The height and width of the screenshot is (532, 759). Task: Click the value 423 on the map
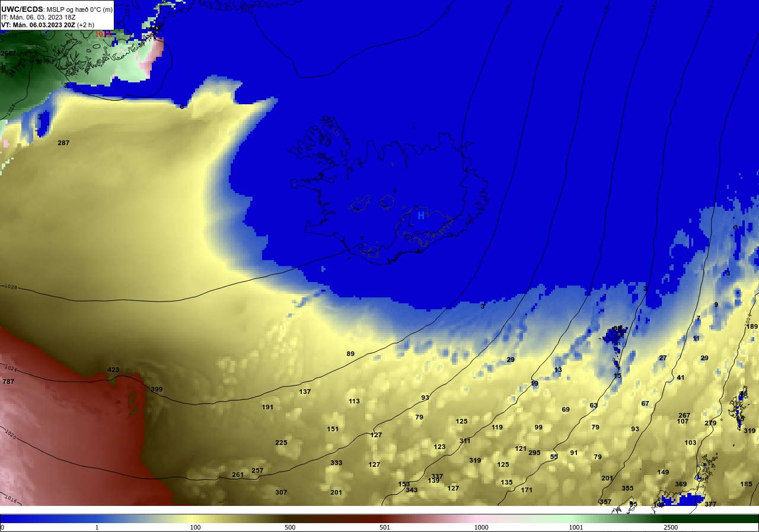(x=113, y=370)
